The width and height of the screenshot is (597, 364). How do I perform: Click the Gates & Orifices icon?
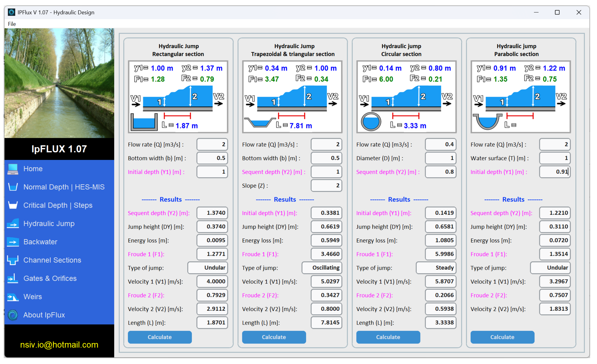[13, 278]
